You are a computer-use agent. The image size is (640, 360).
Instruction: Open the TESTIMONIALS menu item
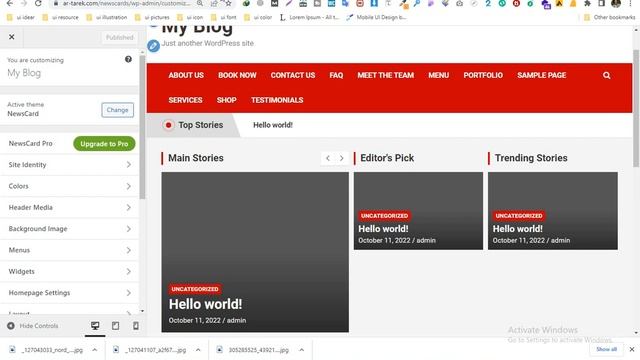pos(277,100)
